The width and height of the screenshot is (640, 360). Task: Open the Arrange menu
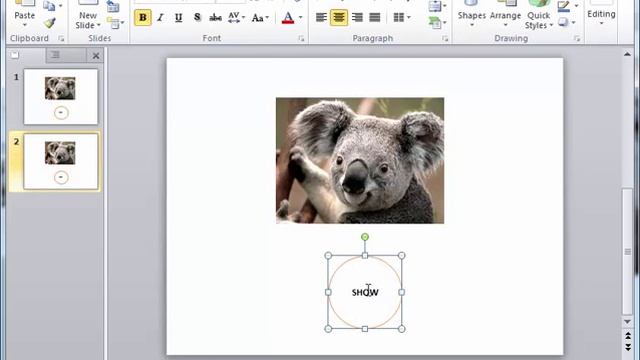505,16
